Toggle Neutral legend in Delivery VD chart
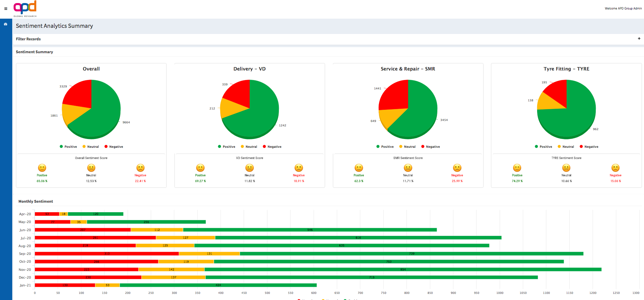 pos(249,147)
